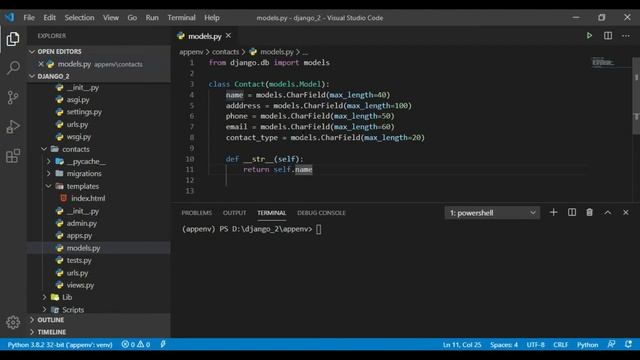Click 'contacts' in the editor breadcrumb
The width and height of the screenshot is (640, 360).
pos(225,52)
